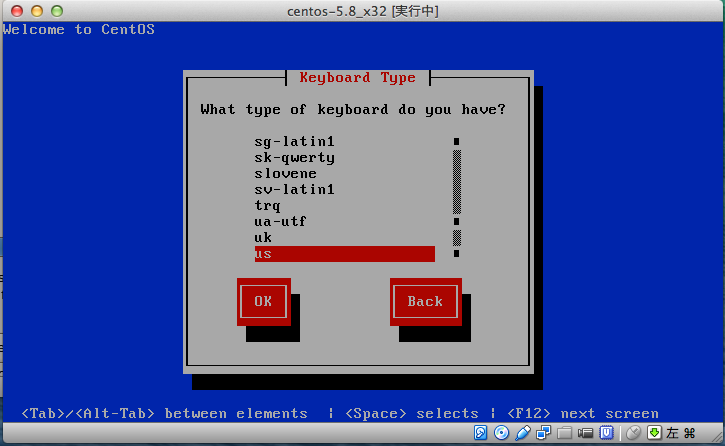Click the centos-5.8_x32 window title
The width and height of the screenshot is (725, 446).
[x=363, y=11]
